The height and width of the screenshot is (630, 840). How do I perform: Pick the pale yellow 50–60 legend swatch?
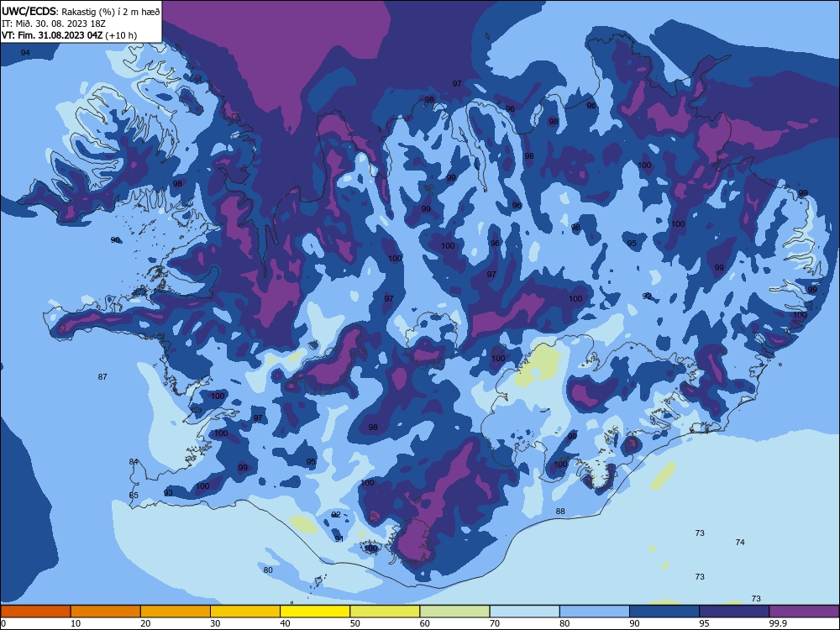(x=385, y=611)
